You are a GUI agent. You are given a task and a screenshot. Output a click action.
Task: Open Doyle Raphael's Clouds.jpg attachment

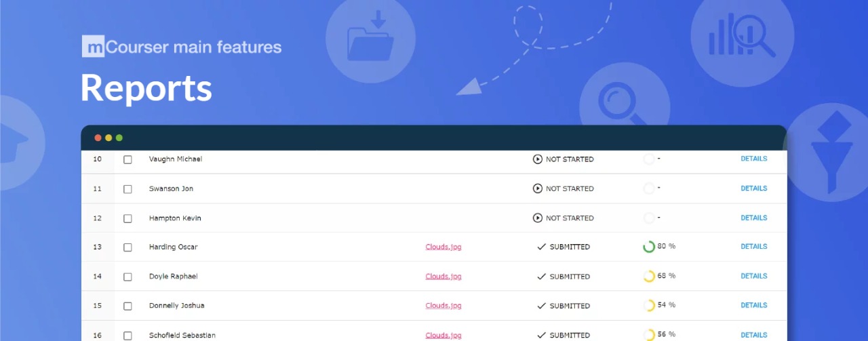[x=443, y=276]
